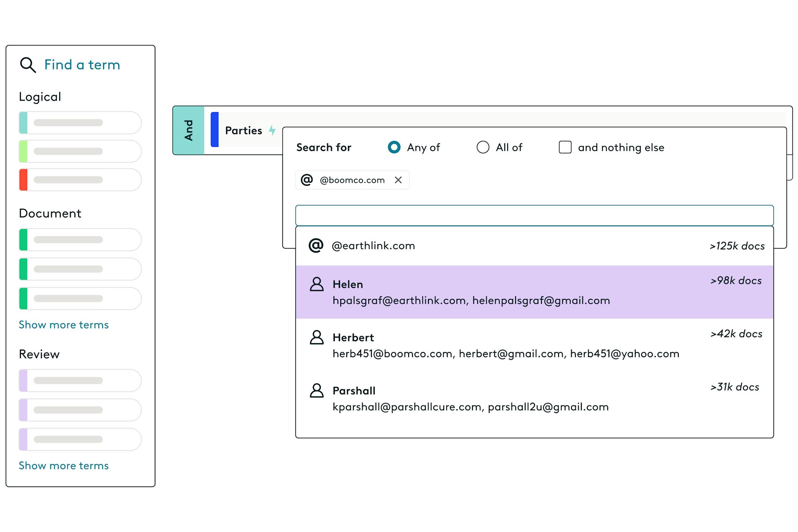Select Helen from the suggestions
798x532 pixels.
535,292
